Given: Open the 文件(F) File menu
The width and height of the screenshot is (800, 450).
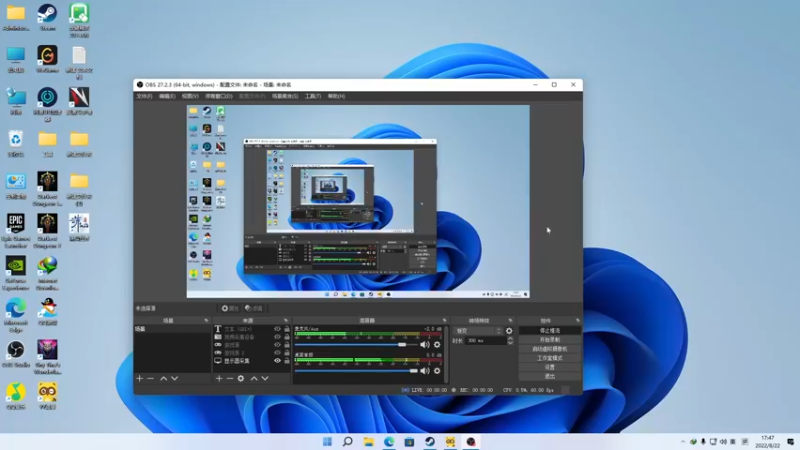Looking at the screenshot, I should [x=144, y=96].
